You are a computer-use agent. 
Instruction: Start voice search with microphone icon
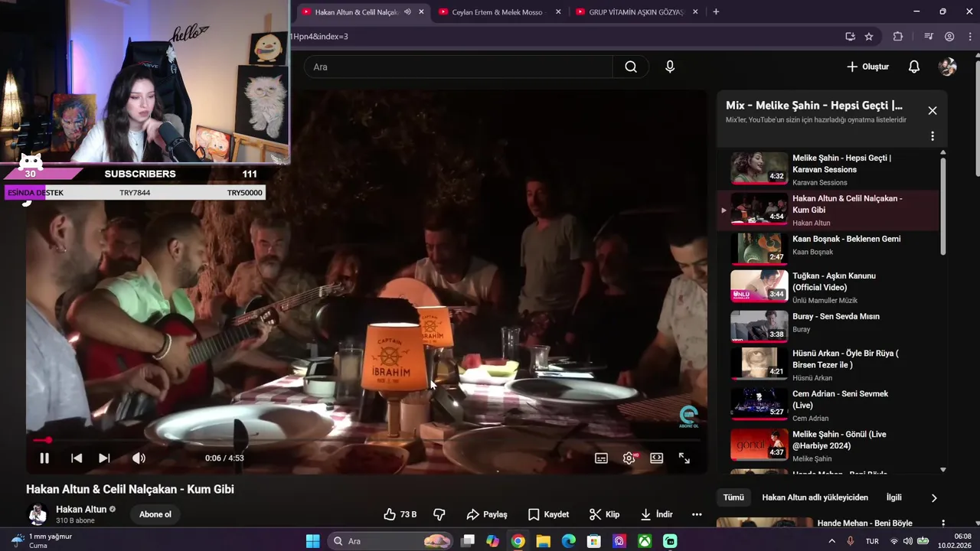(x=670, y=67)
